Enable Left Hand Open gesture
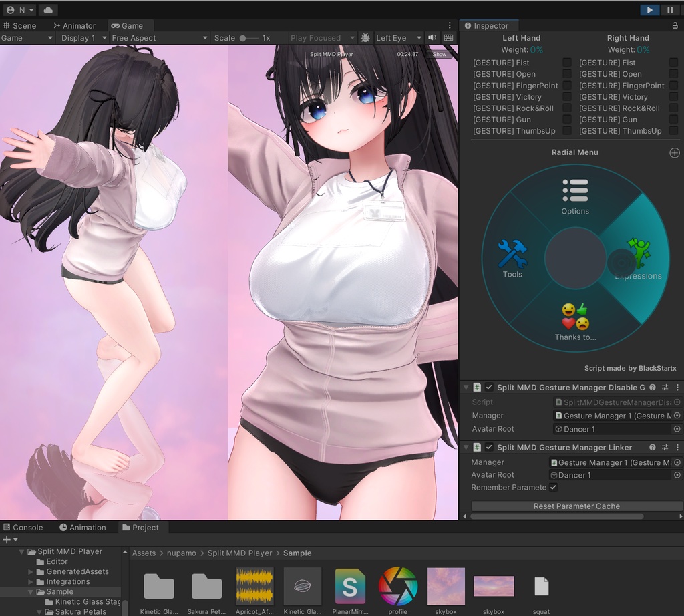Image resolution: width=684 pixels, height=616 pixels. pyautogui.click(x=566, y=73)
